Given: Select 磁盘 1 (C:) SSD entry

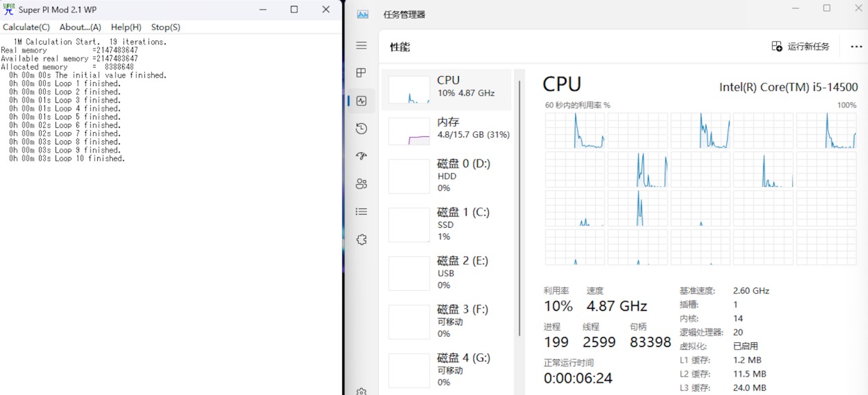Looking at the screenshot, I should point(446,225).
